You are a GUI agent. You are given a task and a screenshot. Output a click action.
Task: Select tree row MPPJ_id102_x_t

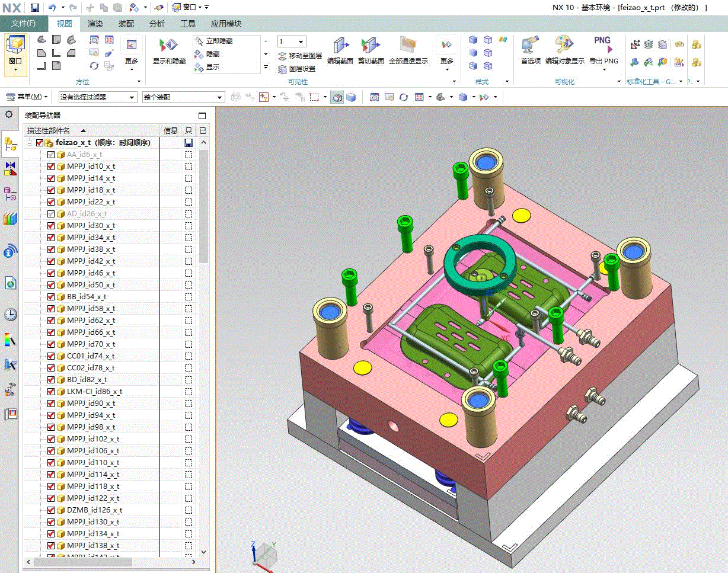point(93,439)
